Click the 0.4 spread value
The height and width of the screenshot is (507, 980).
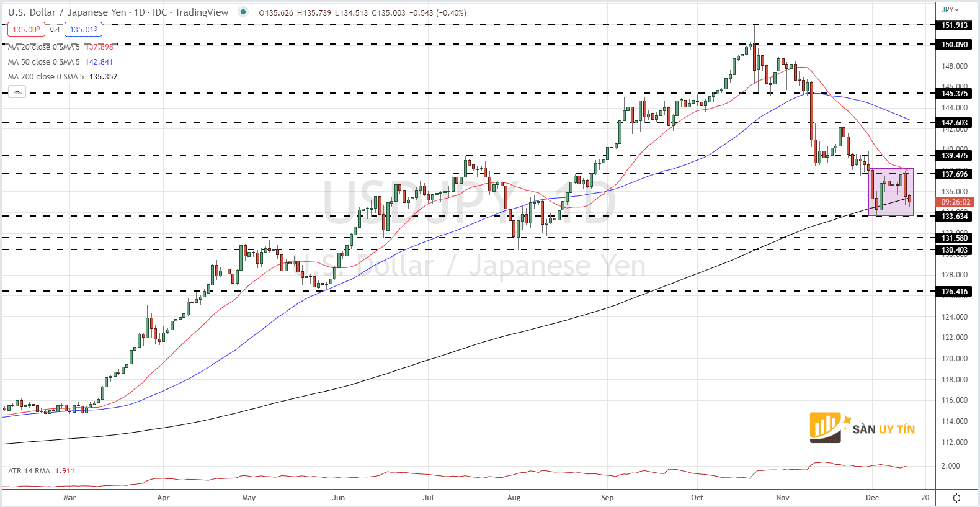click(x=55, y=29)
